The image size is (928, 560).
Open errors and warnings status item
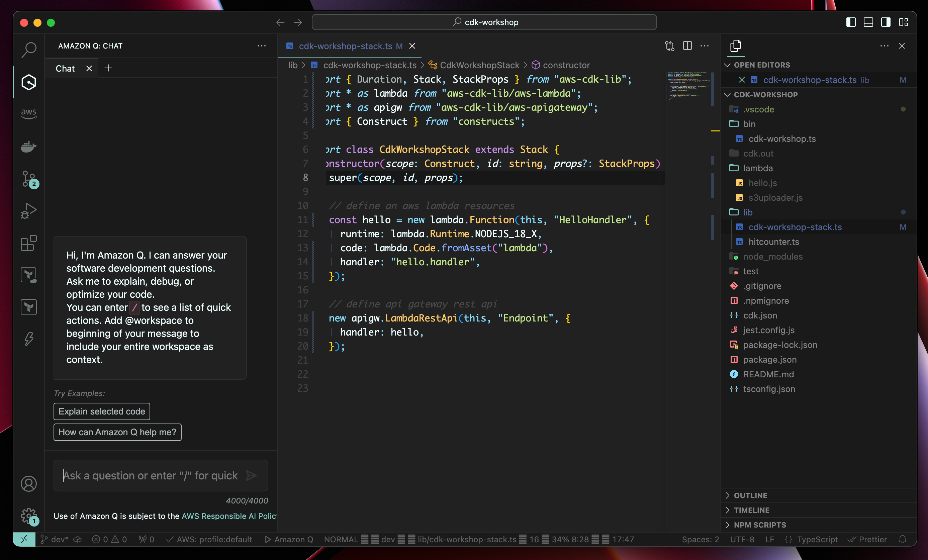pyautogui.click(x=109, y=539)
